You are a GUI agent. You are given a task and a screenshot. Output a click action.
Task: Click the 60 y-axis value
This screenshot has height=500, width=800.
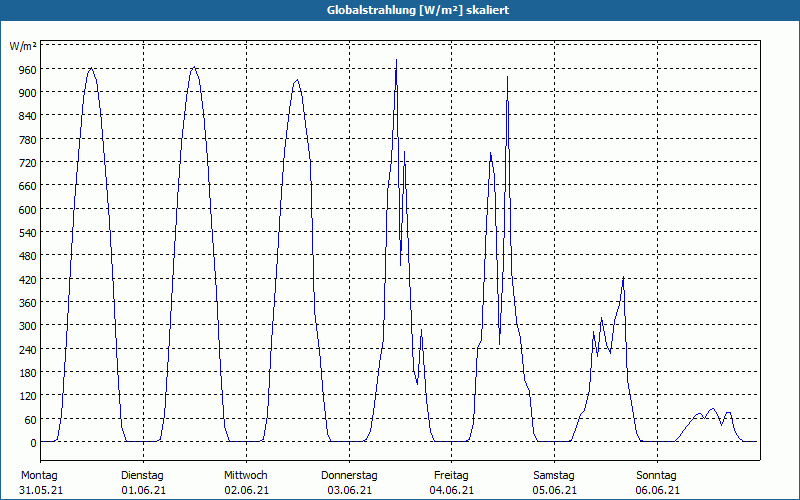coord(31,420)
